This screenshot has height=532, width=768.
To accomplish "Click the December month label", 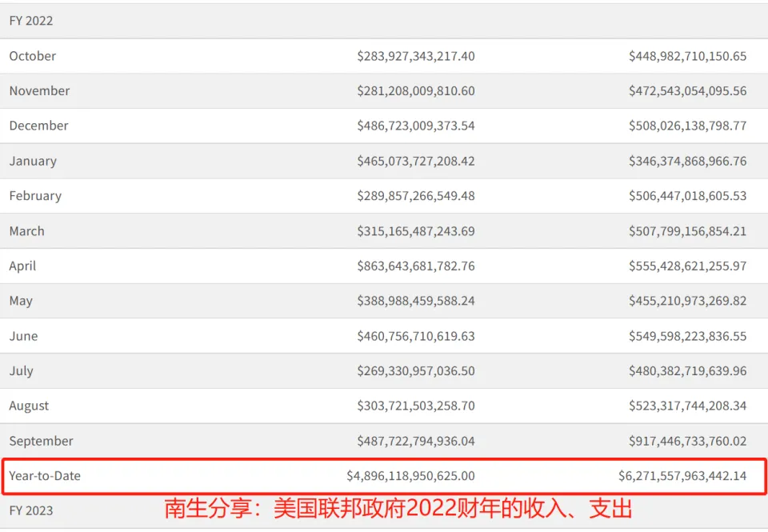I will pos(38,126).
